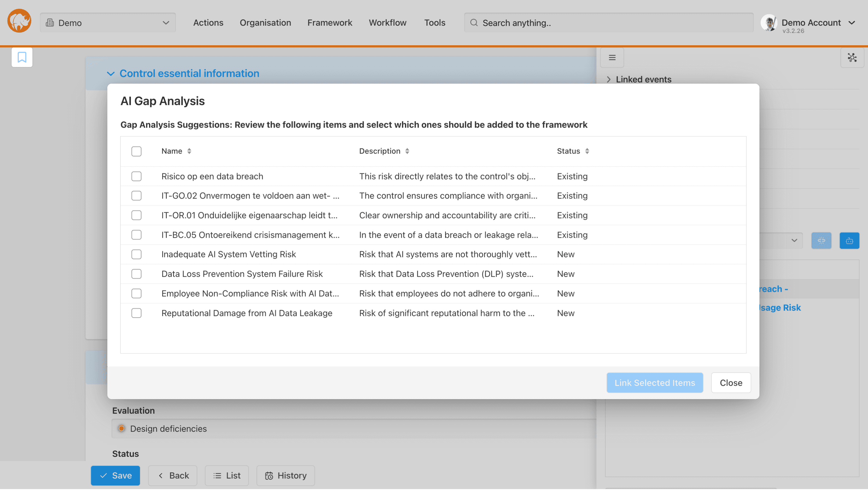Click the Close button in dialog
This screenshot has height=490, width=868.
coord(730,383)
